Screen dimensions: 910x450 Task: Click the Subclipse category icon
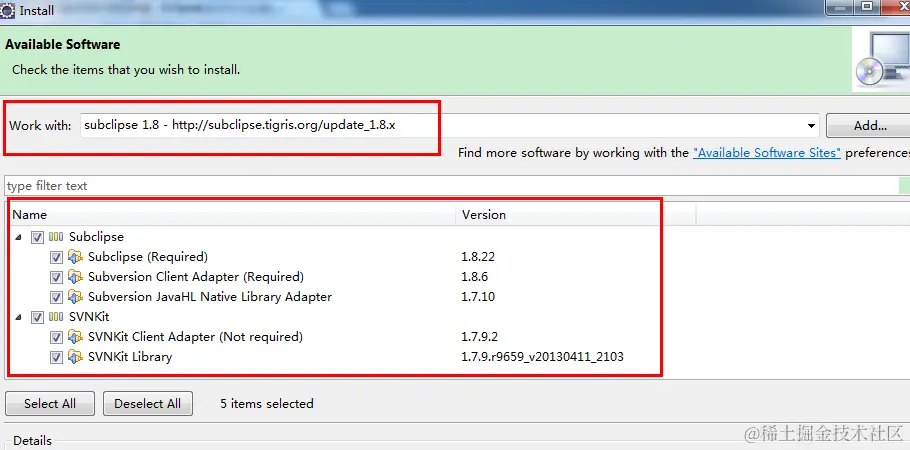point(56,237)
